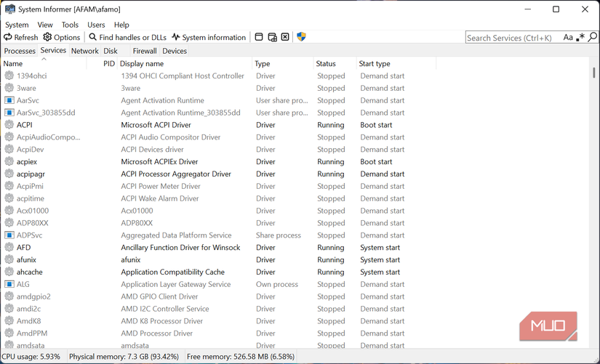Screen dimensions: 600x364
Task: Click the CPU usage status bar entry
Action: click(x=31, y=357)
